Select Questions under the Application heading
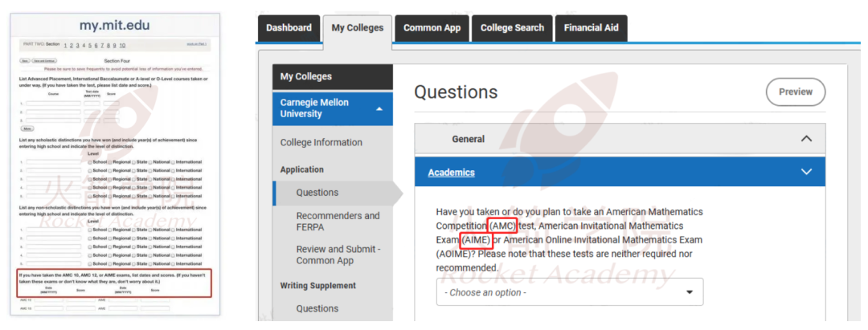 pos(317,193)
